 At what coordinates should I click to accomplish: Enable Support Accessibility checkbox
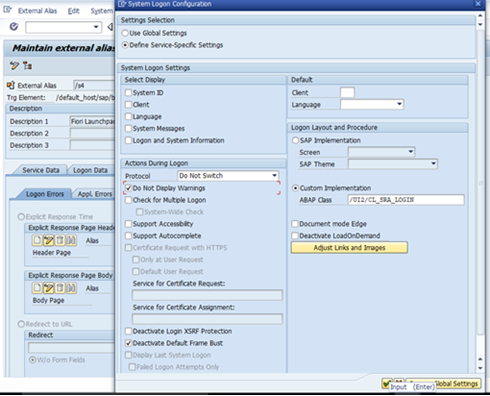tap(128, 224)
